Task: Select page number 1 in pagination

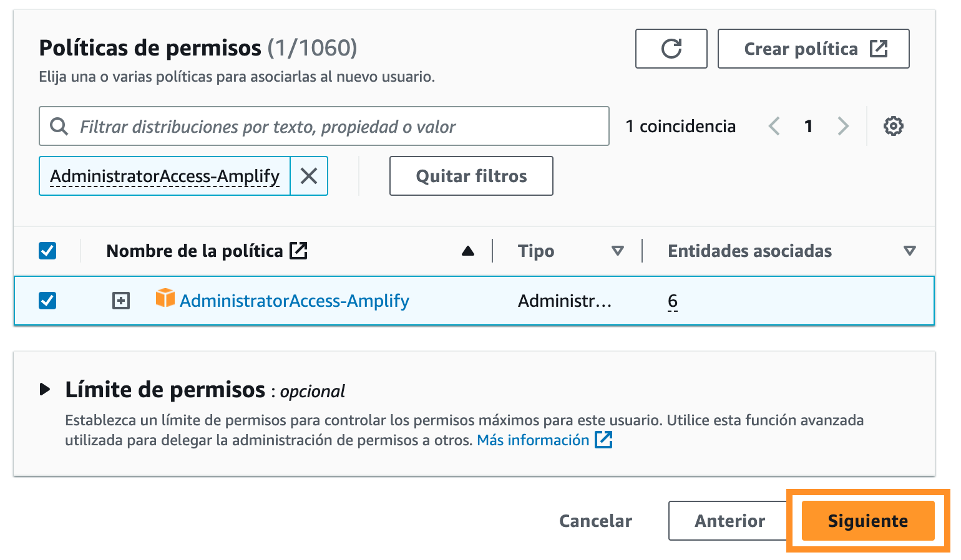Action: click(x=809, y=126)
